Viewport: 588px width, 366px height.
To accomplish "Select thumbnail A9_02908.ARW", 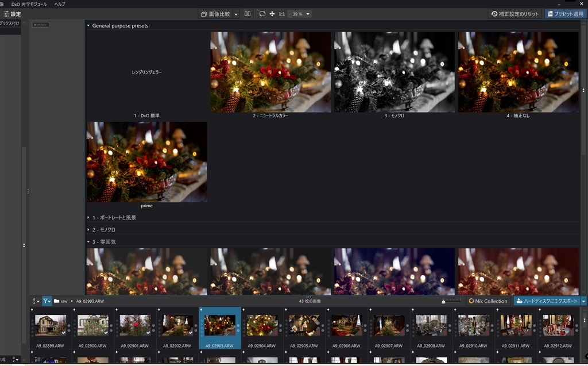I will [x=431, y=325].
